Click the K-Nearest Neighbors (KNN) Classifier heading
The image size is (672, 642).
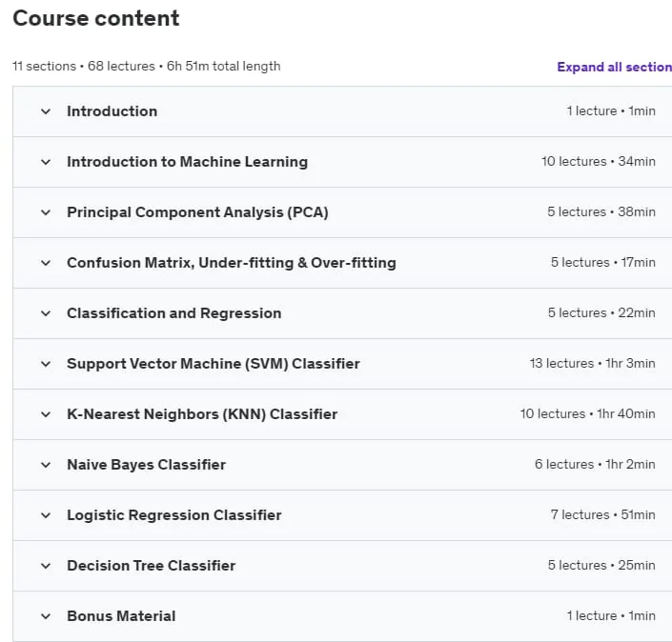coord(202,414)
